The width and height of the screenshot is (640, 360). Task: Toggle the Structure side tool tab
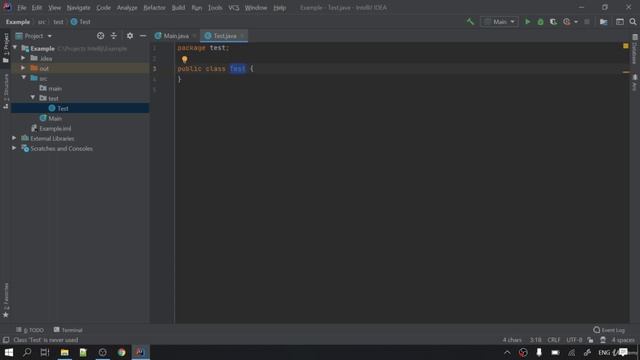click(x=6, y=91)
